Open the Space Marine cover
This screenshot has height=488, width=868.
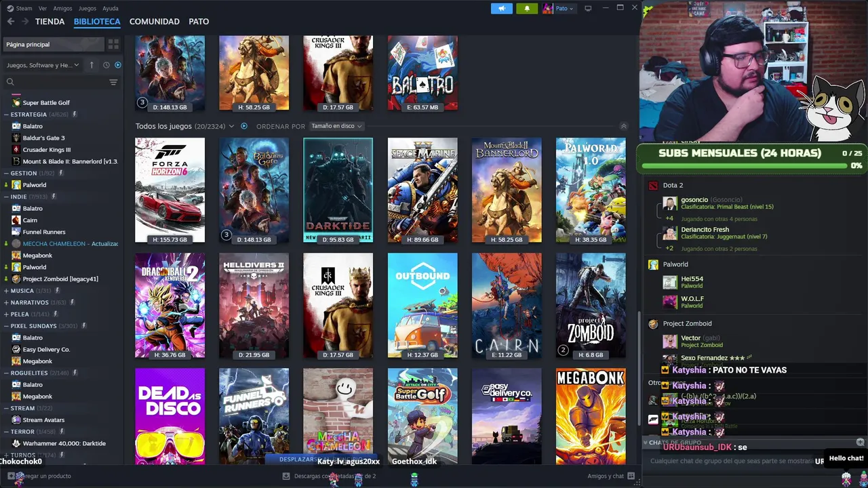click(x=422, y=190)
